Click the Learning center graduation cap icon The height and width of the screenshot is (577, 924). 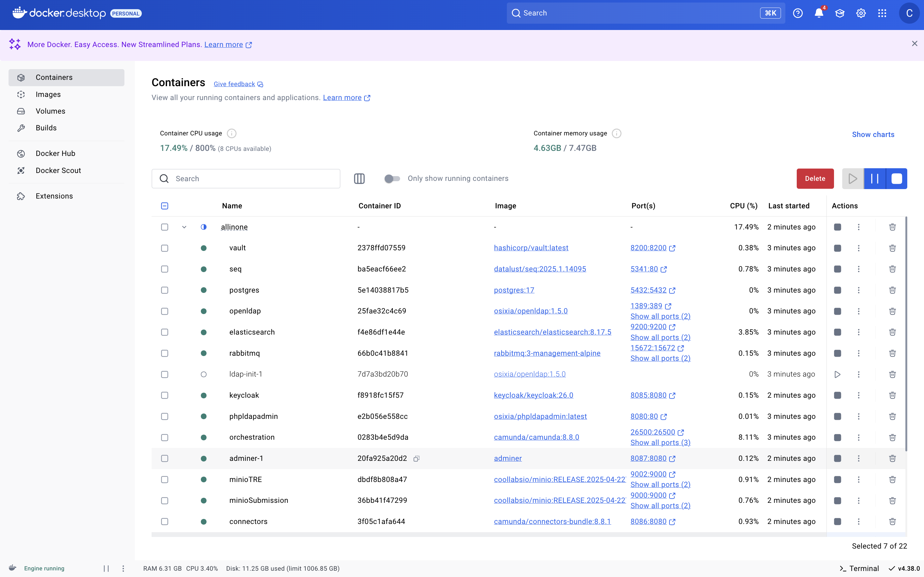(840, 13)
